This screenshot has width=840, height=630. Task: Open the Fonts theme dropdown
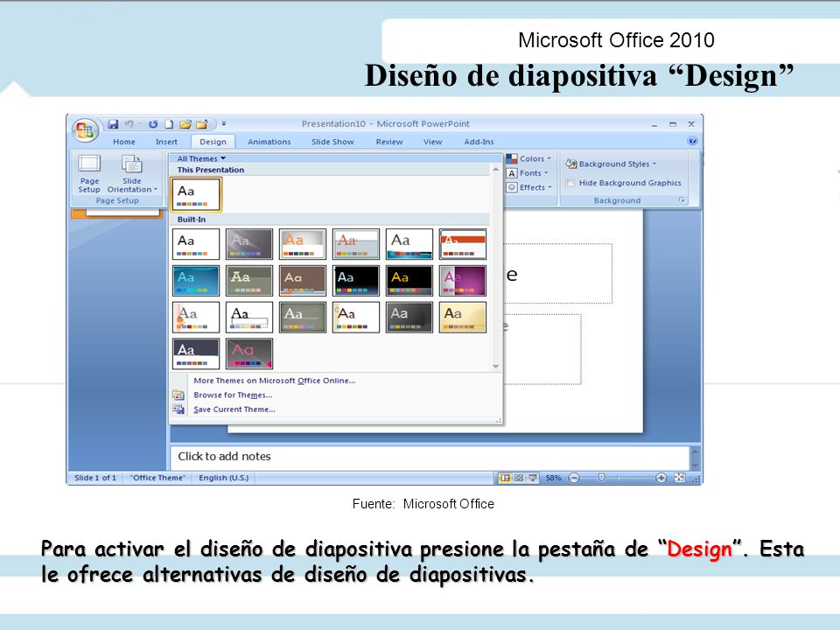528,173
